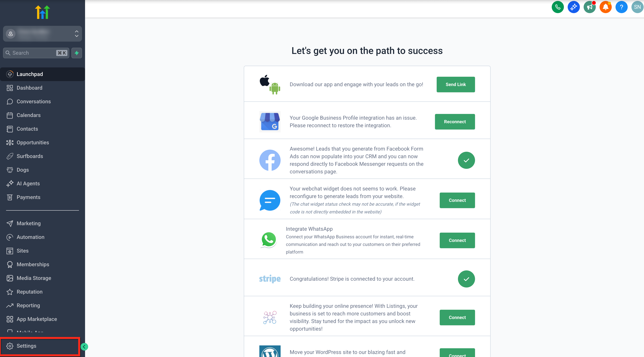Click the blue help question mark icon
The image size is (644, 357).
[x=621, y=7]
